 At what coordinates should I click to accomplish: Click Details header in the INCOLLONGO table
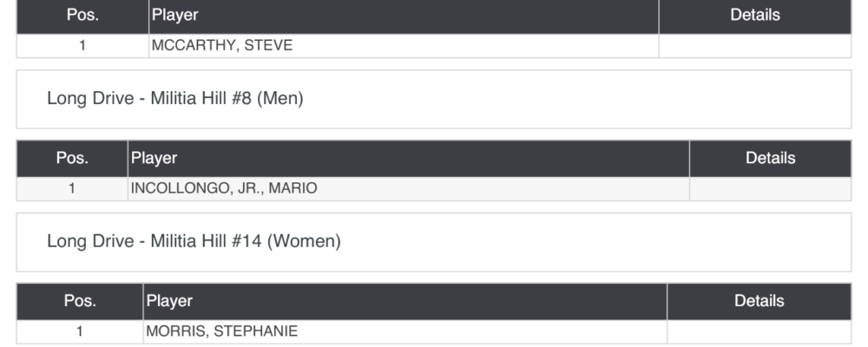coord(770,159)
